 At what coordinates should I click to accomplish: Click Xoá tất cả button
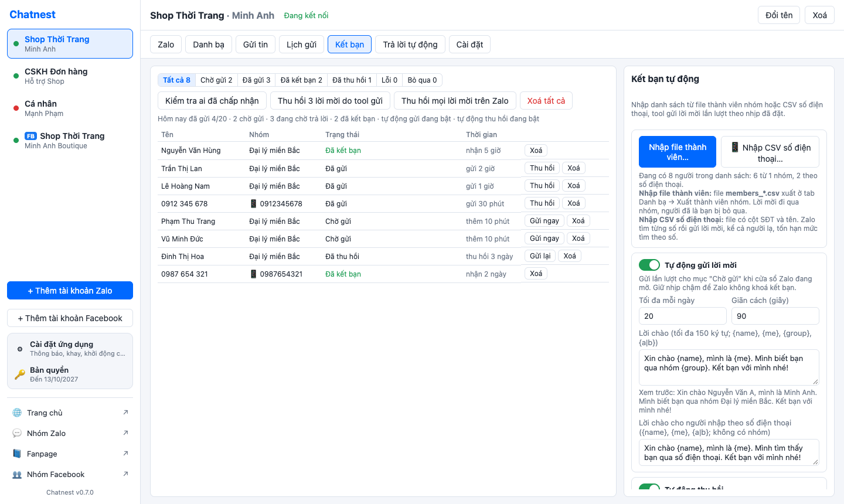click(546, 101)
